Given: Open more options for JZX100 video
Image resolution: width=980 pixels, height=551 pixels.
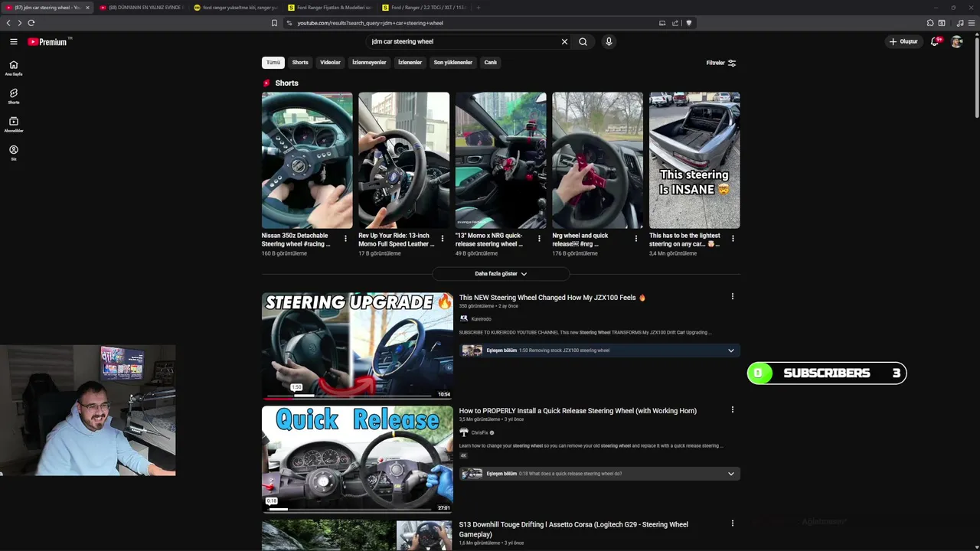Looking at the screenshot, I should coord(732,296).
